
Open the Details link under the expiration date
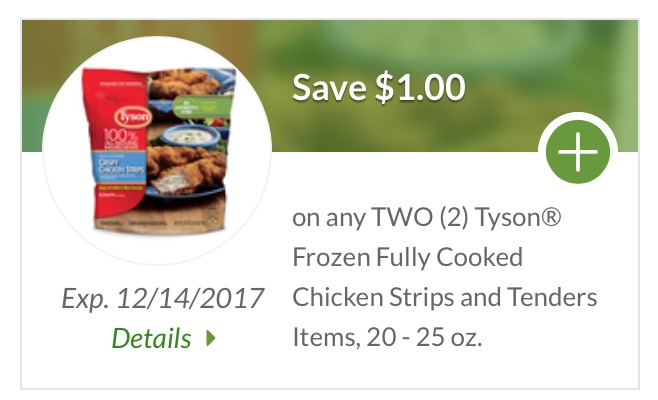click(x=151, y=338)
